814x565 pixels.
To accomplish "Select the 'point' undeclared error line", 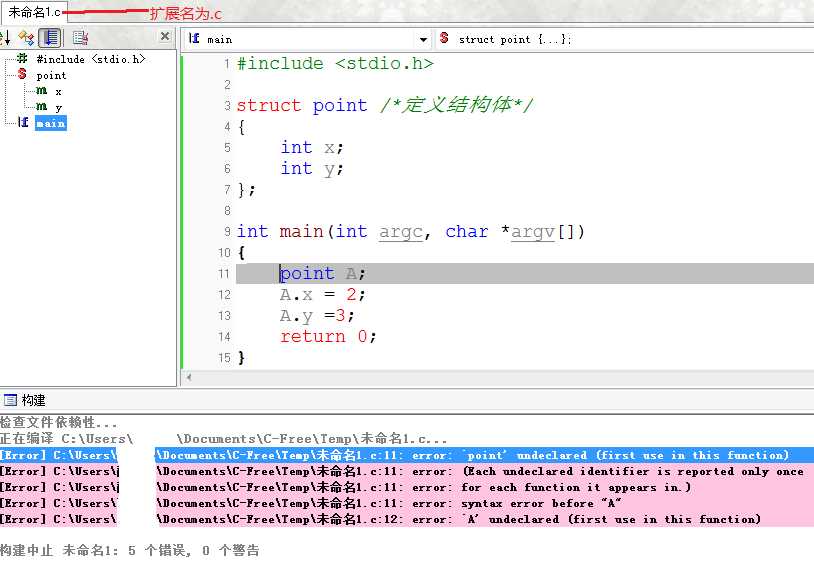I will coord(407,455).
